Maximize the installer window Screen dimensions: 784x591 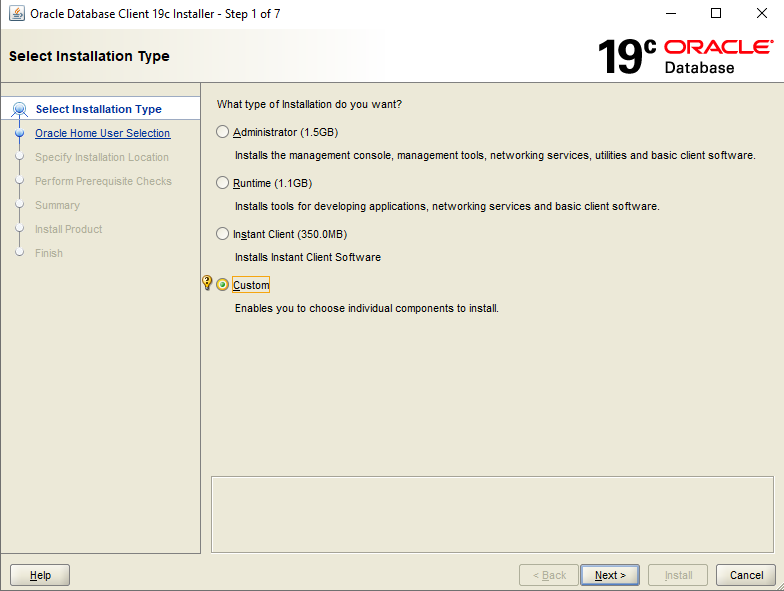coord(716,14)
